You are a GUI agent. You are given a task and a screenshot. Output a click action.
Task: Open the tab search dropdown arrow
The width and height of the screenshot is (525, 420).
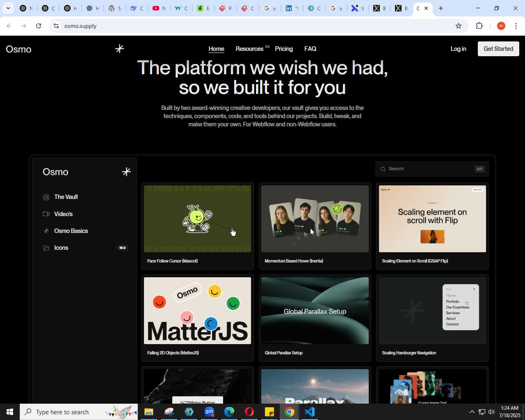[8, 8]
